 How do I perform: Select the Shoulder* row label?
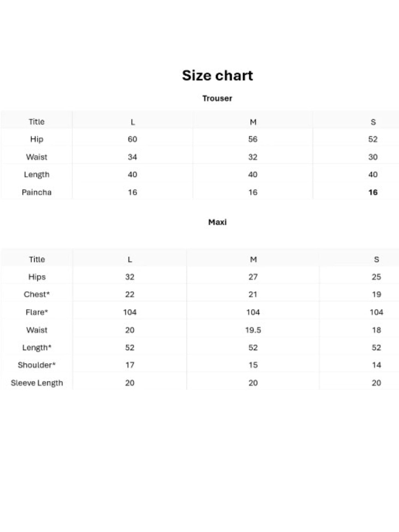[37, 365]
